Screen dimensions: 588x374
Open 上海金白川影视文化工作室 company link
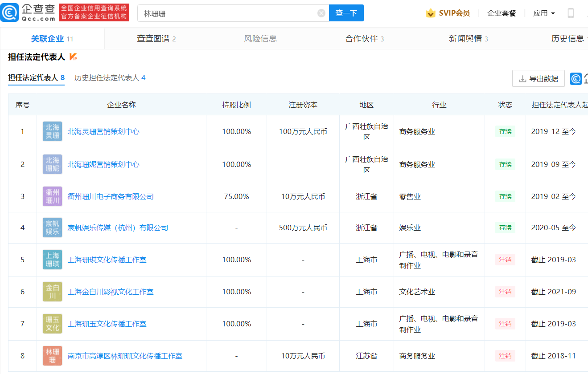[x=111, y=292]
